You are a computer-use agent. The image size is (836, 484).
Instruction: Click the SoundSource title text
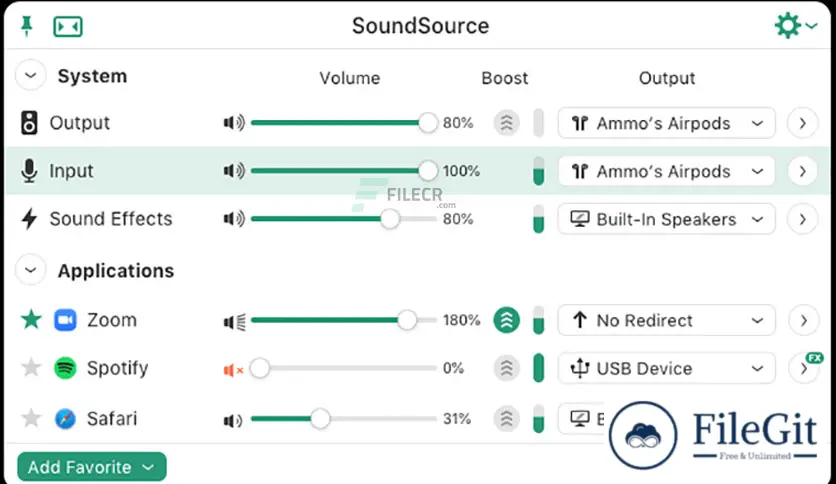point(420,26)
